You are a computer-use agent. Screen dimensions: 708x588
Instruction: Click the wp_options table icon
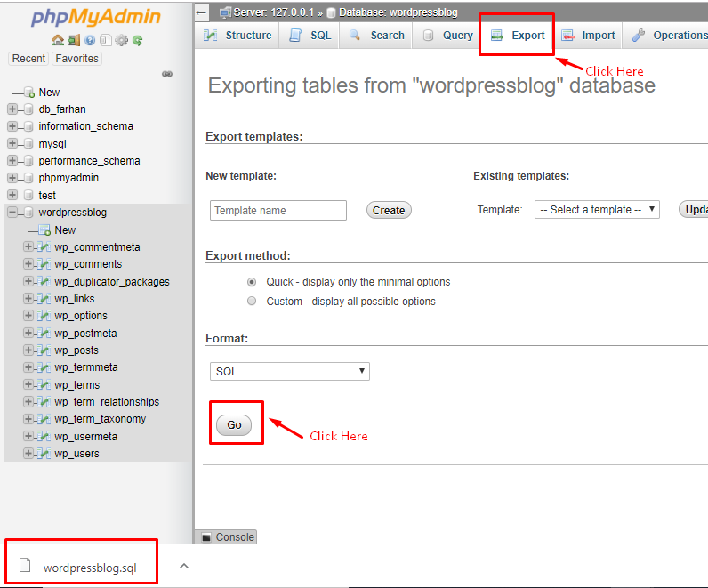pos(44,315)
